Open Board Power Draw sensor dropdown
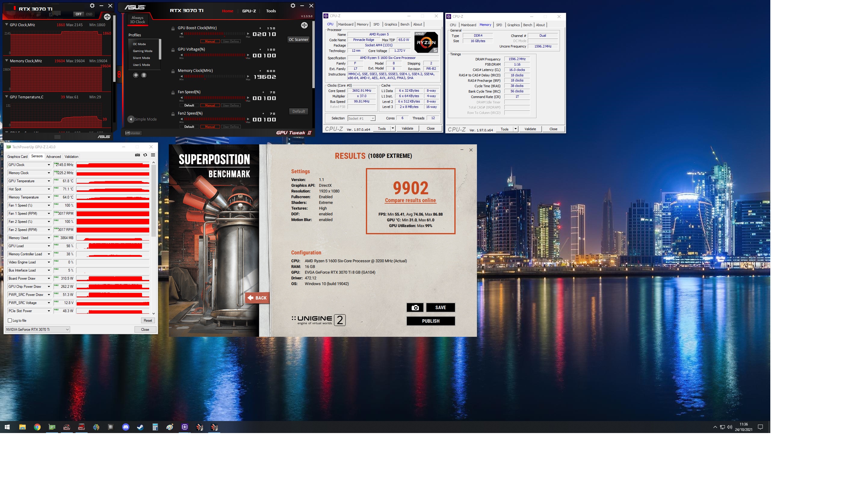Viewport: 863px width, 504px height. (x=49, y=278)
